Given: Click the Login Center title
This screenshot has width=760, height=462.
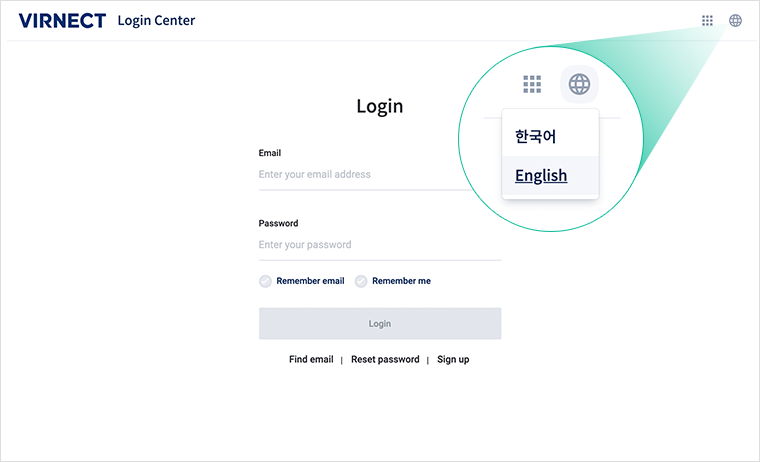Looking at the screenshot, I should click(x=156, y=21).
